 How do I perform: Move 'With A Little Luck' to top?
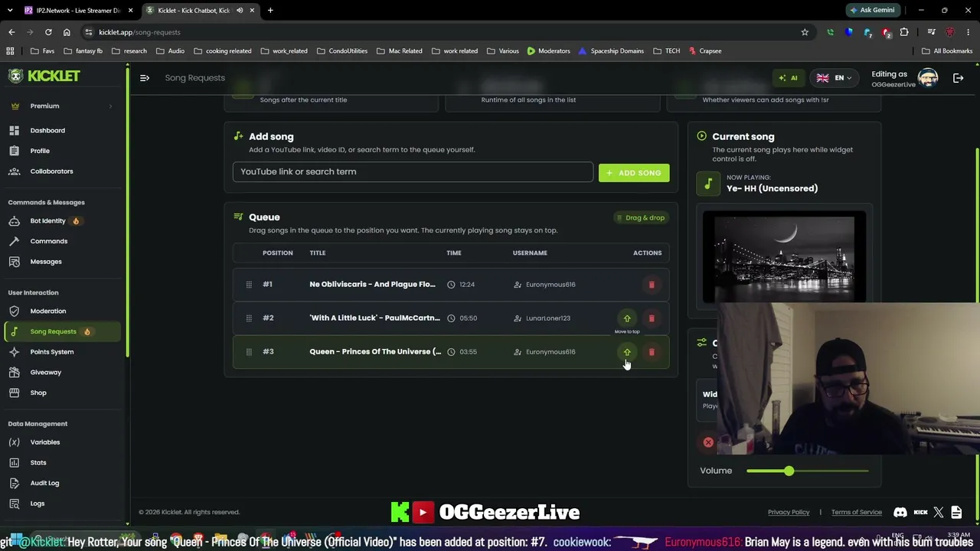tap(627, 318)
